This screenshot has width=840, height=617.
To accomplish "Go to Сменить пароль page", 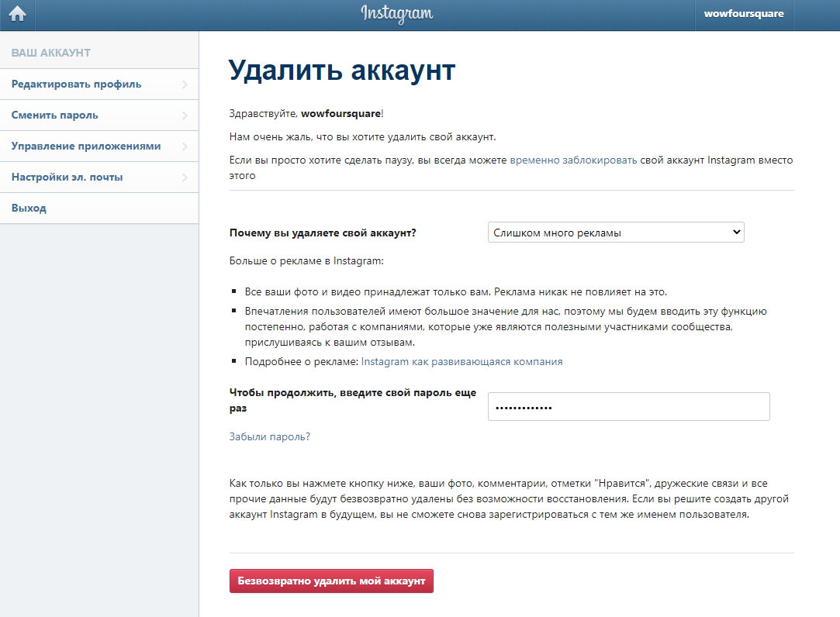I will (54, 115).
